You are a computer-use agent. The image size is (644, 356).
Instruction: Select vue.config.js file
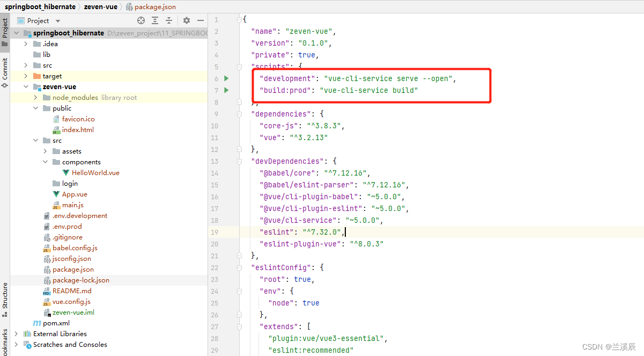coord(67,301)
